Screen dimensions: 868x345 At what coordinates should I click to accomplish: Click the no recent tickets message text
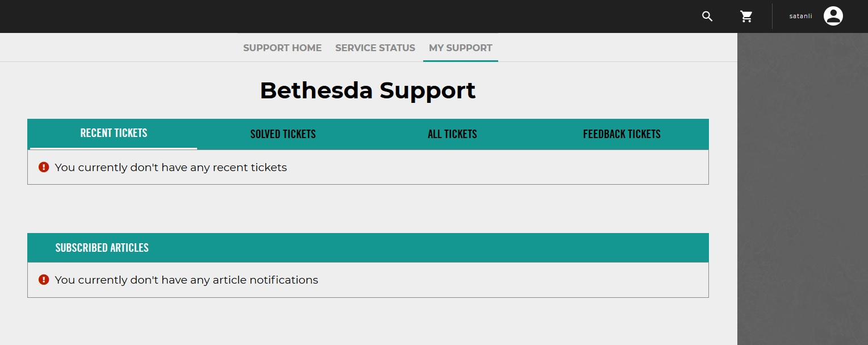tap(170, 167)
